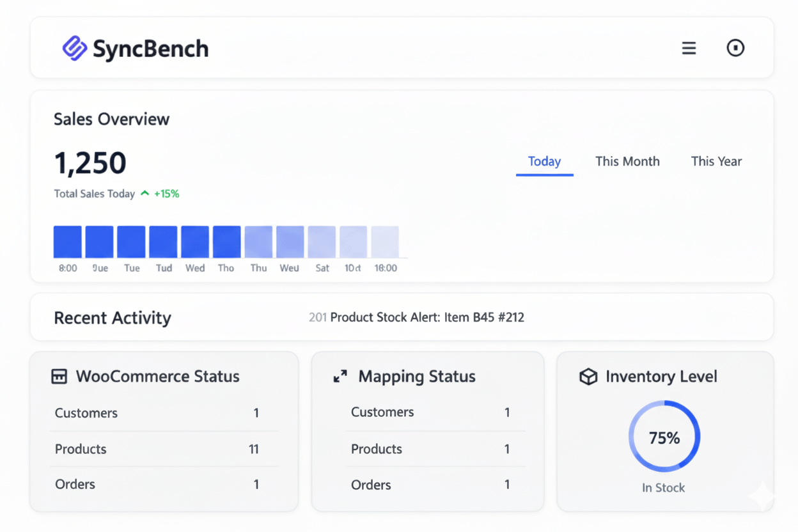Click the sparkle icon in bottom corner
Image resolution: width=798 pixels, height=532 pixels.
[763, 496]
